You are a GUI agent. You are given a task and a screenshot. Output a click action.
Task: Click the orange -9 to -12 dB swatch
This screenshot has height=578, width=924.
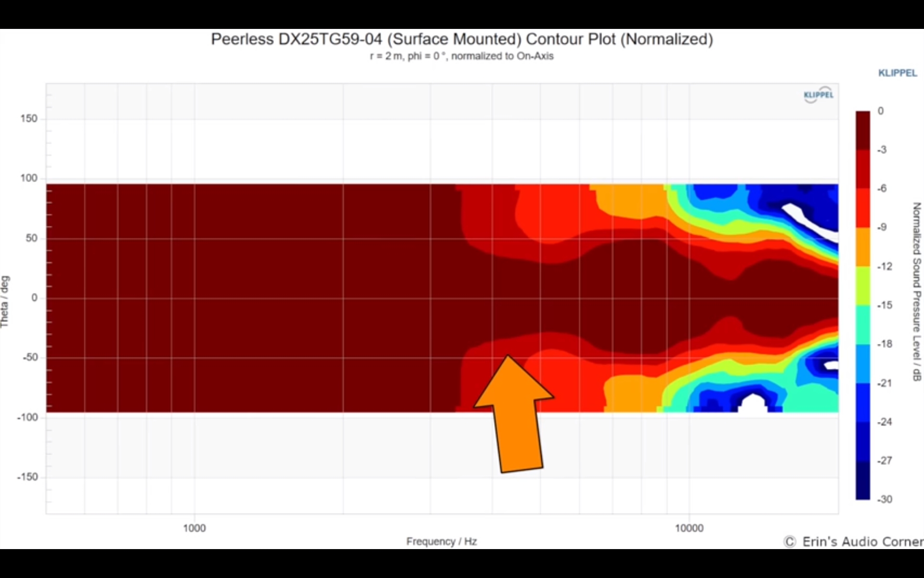click(863, 247)
